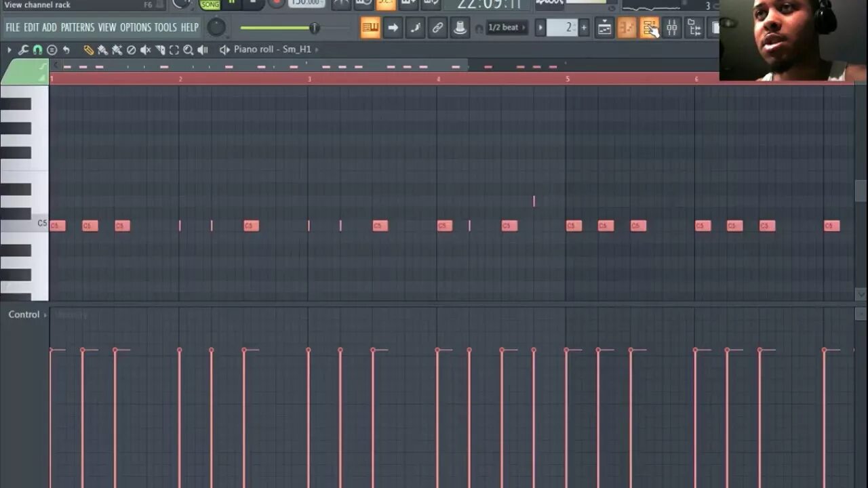Viewport: 868px width, 488px height.
Task: Open the FILE menu
Action: [x=13, y=28]
